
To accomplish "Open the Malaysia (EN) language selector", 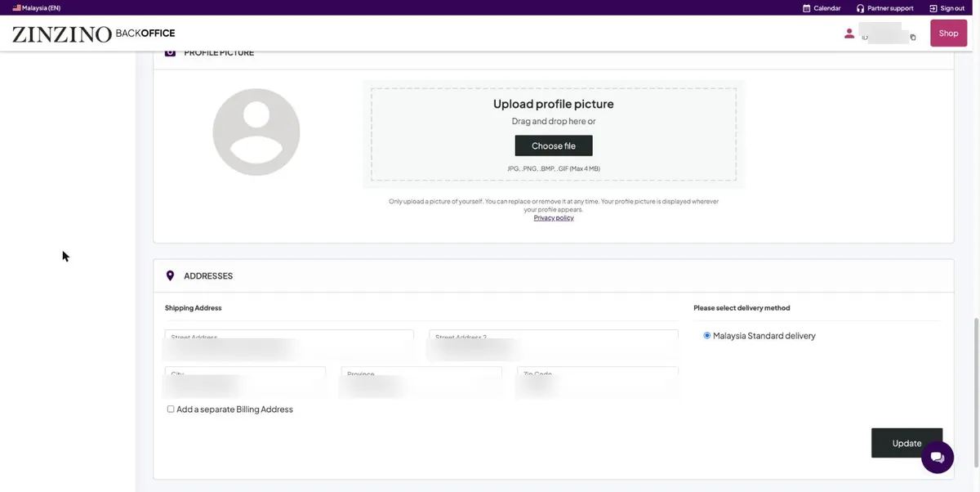I will coord(37,8).
